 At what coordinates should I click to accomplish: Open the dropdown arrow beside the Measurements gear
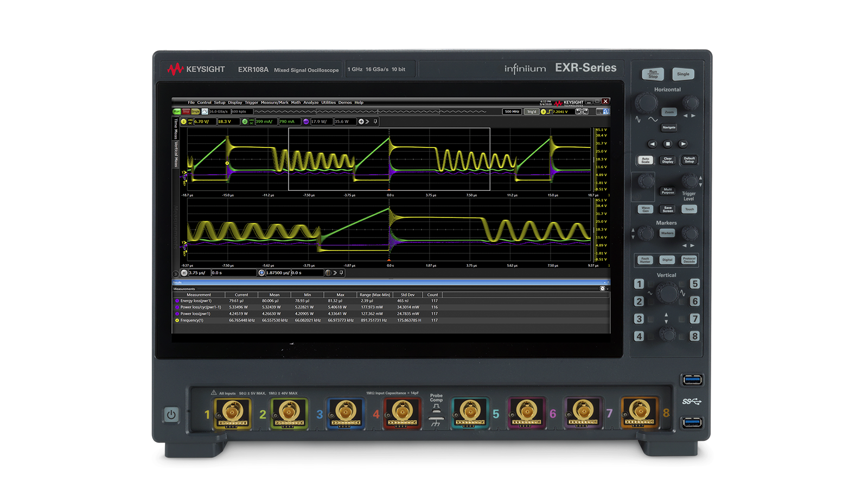607,290
